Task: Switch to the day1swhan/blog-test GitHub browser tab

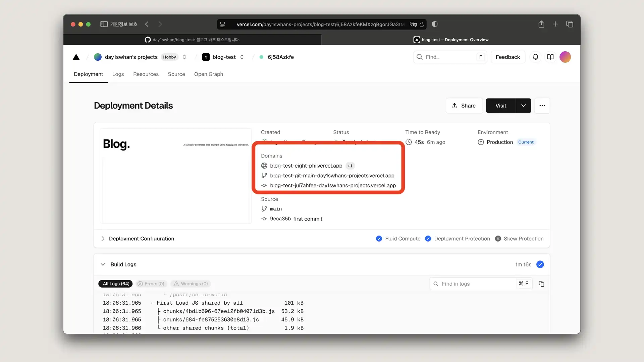Action: 192,40
